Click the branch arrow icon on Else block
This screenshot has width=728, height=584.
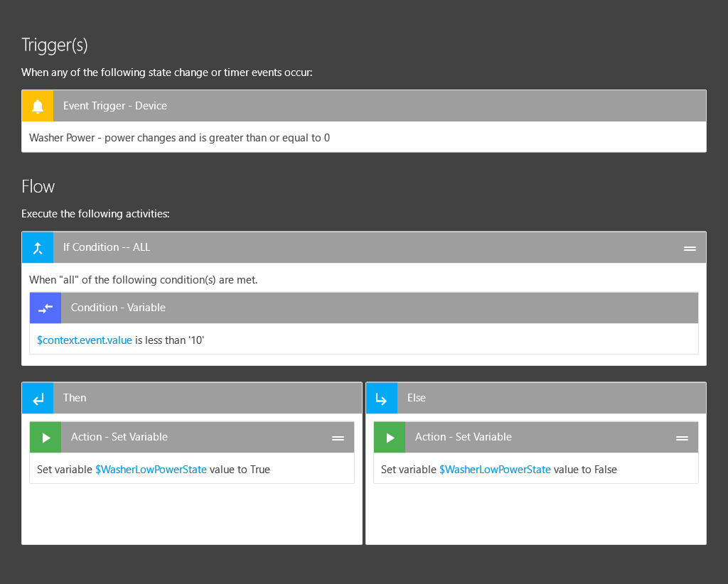[x=382, y=398]
